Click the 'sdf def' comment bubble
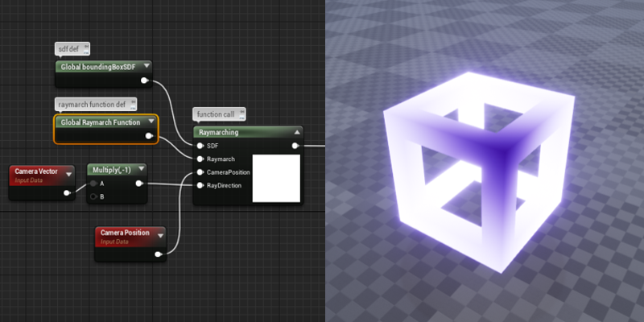644x322 pixels. pos(72,49)
